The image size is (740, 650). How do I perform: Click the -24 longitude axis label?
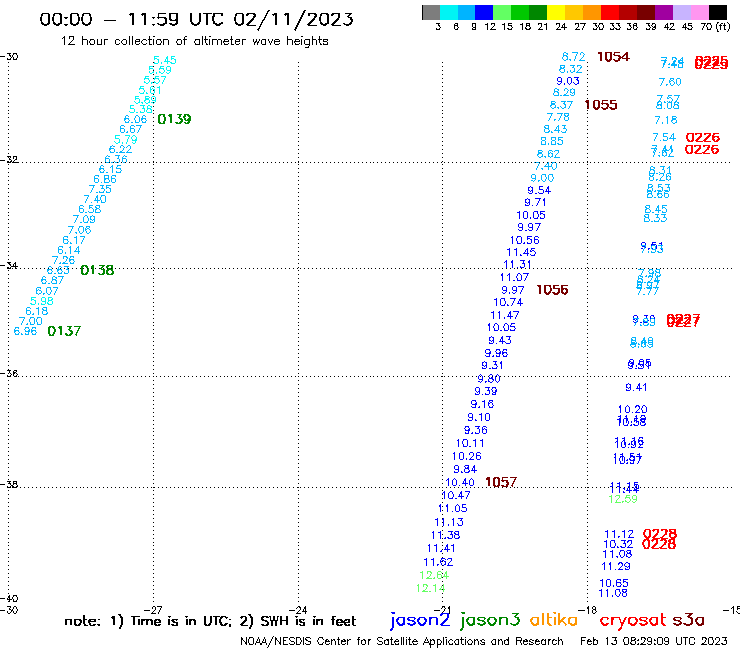(298, 610)
